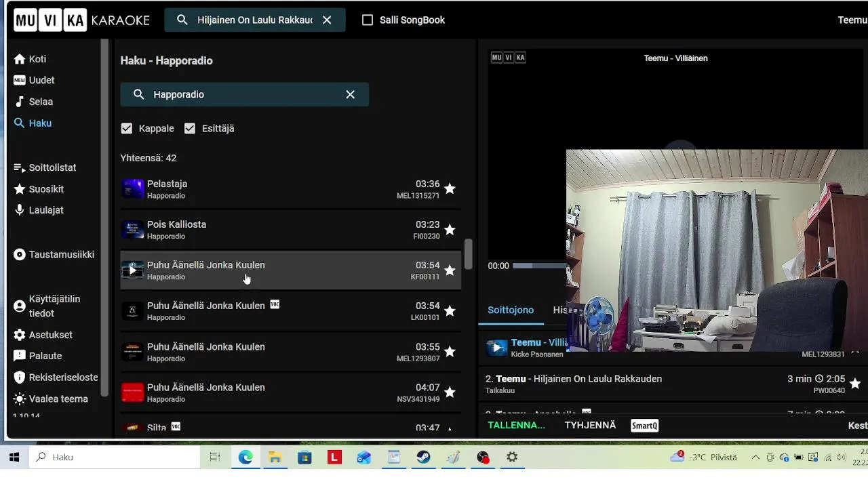Image resolution: width=868 pixels, height=488 pixels.
Task: Click the Windows taskbar Haku search box
Action: click(x=115, y=457)
